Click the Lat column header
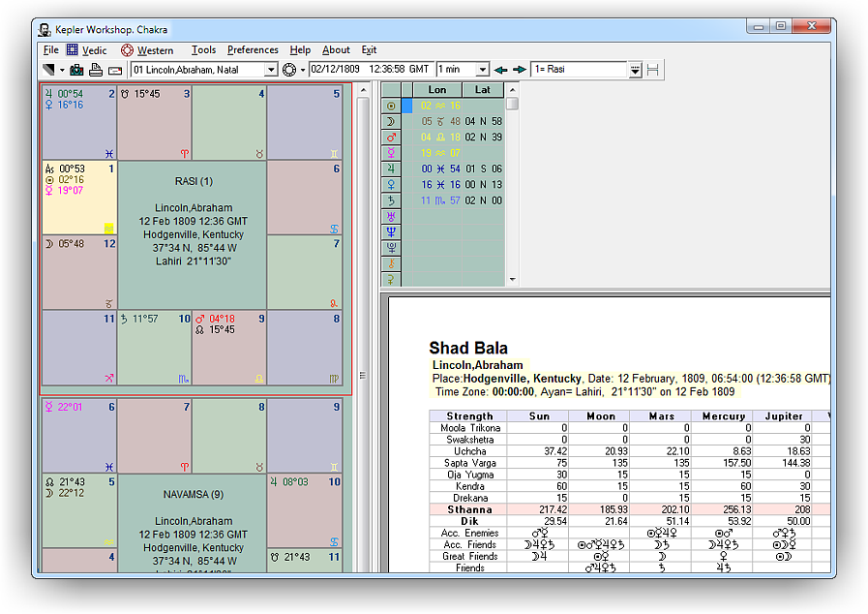This screenshot has width=868, height=614. 483,90
